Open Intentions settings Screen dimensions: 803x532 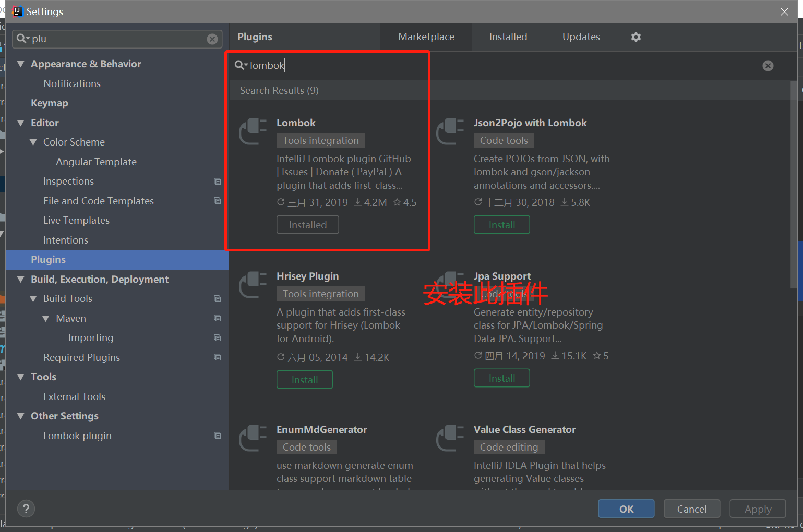(66, 240)
